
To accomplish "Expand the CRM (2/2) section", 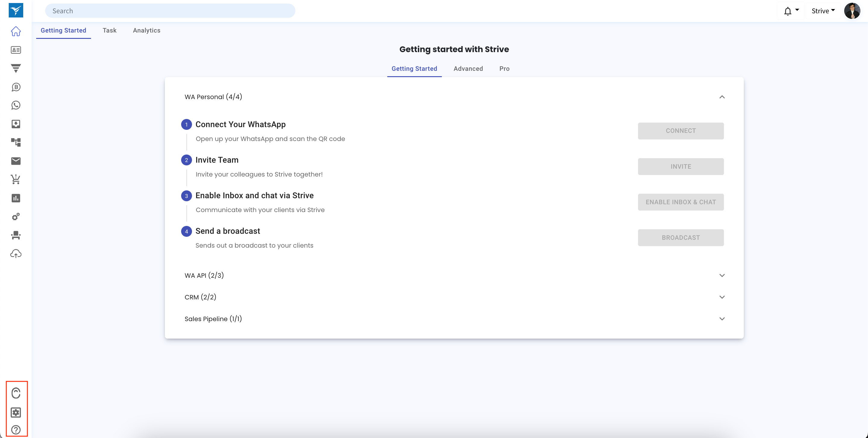I will (x=722, y=297).
